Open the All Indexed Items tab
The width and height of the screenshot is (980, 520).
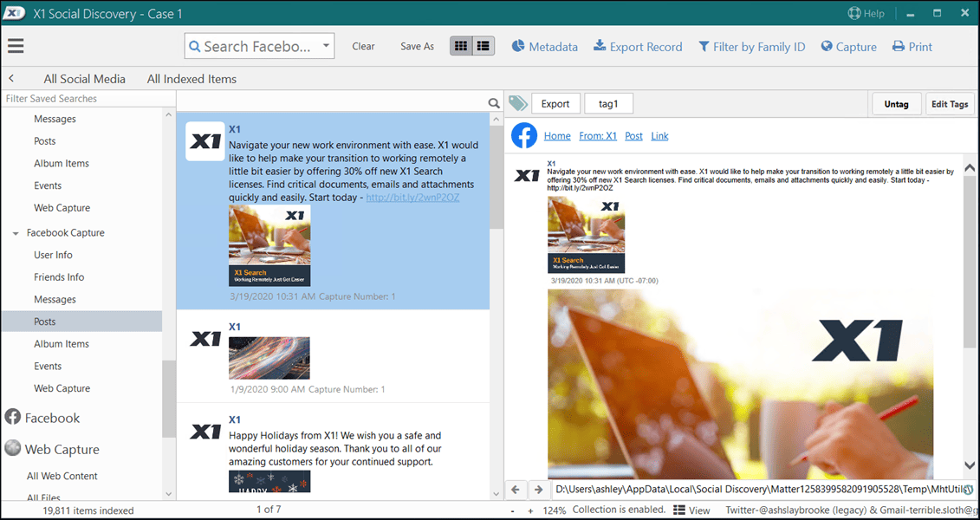(x=191, y=79)
